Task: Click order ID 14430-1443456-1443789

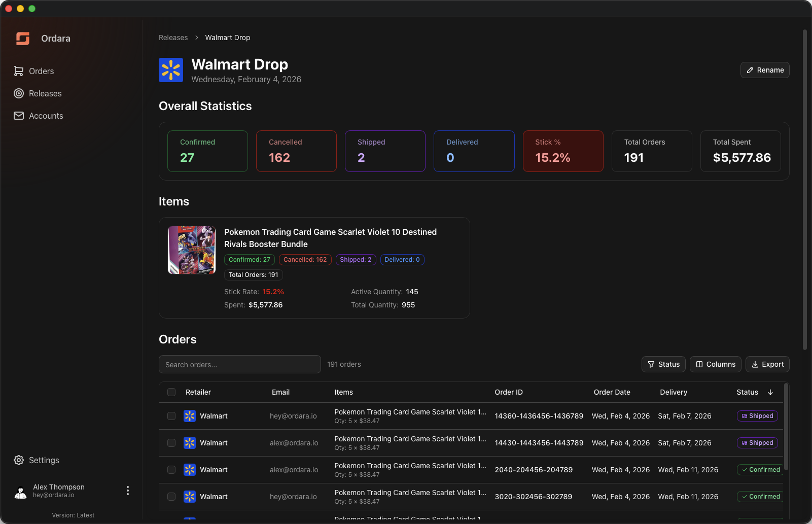Action: pos(539,443)
